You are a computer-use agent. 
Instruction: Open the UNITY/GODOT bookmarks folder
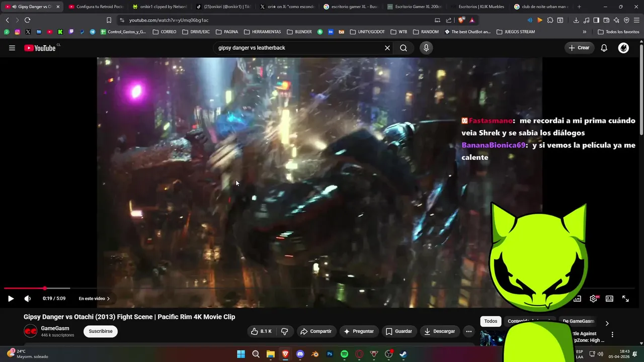[x=367, y=32]
